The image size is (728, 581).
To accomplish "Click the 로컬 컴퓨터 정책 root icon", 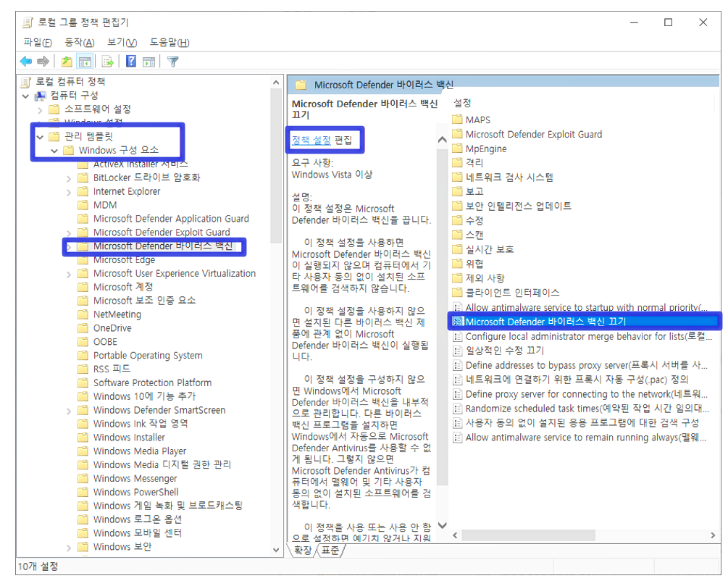I will 27,82.
